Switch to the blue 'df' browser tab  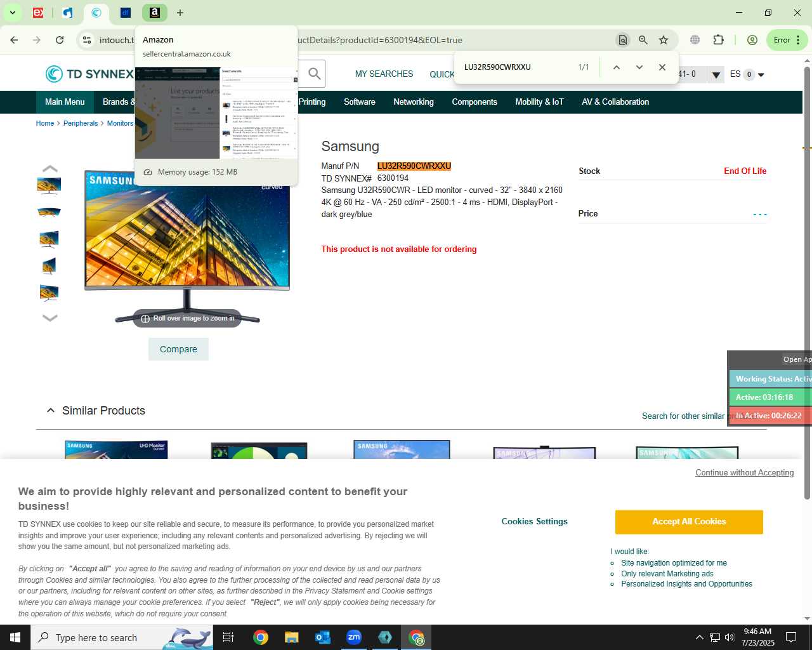pos(125,13)
